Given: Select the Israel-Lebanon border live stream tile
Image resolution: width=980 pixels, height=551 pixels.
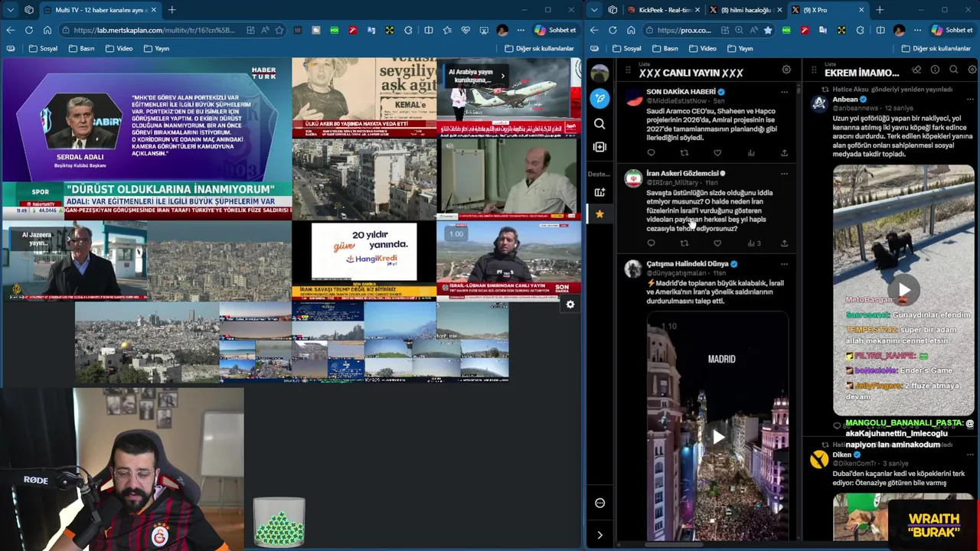Looking at the screenshot, I should tap(508, 260).
